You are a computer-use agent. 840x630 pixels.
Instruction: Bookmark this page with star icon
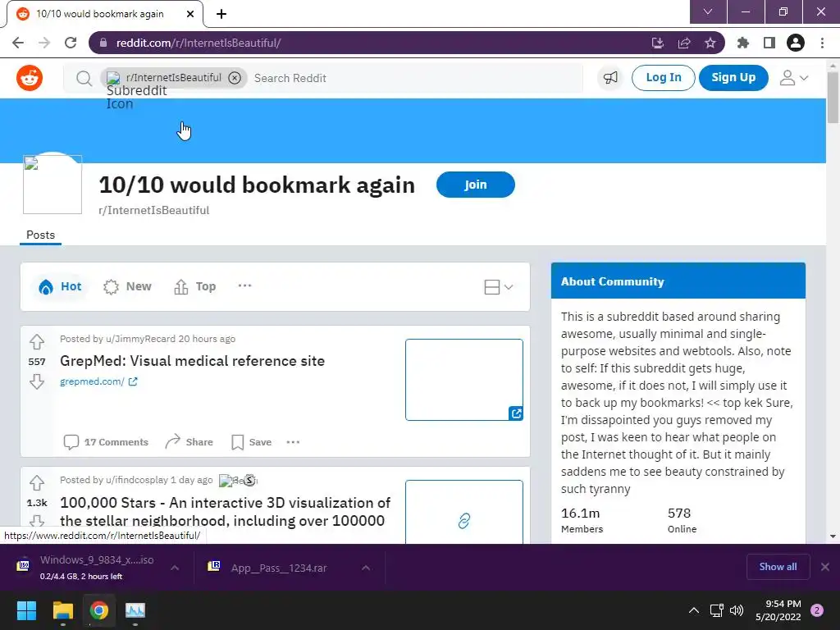click(710, 43)
